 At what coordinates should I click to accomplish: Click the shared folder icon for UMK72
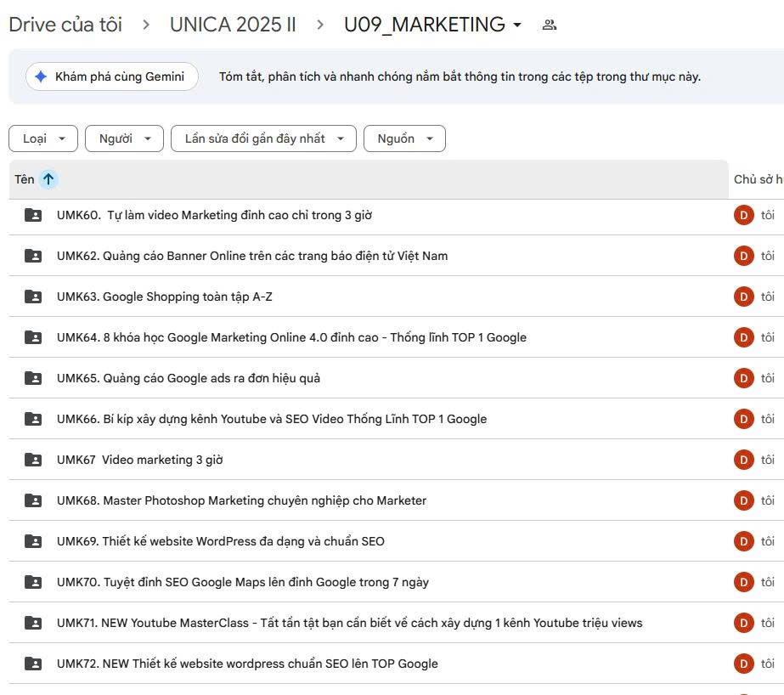point(33,664)
